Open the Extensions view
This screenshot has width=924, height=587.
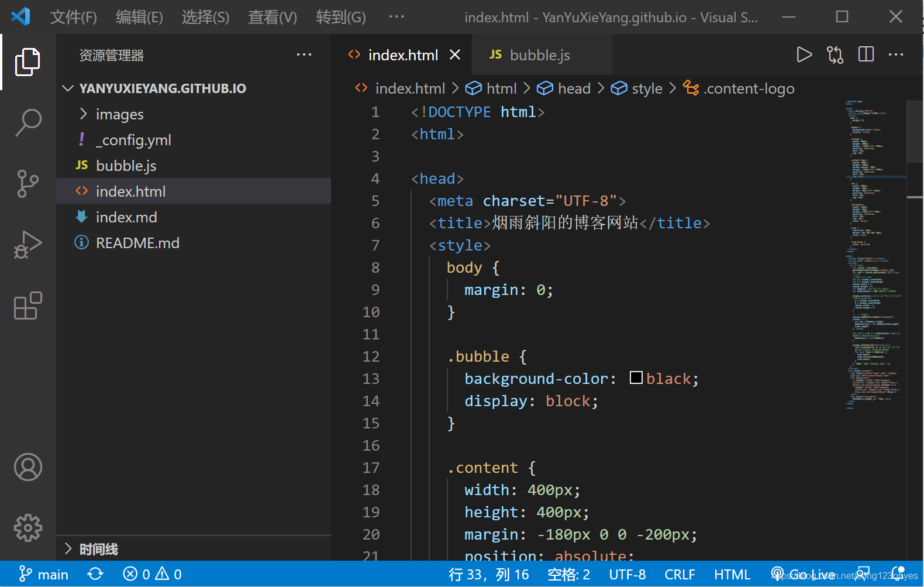(x=27, y=305)
